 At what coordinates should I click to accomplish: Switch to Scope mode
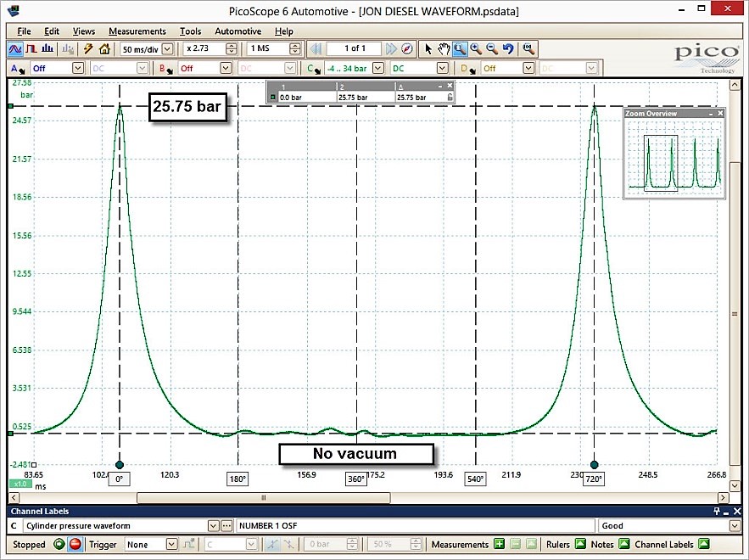coord(14,48)
